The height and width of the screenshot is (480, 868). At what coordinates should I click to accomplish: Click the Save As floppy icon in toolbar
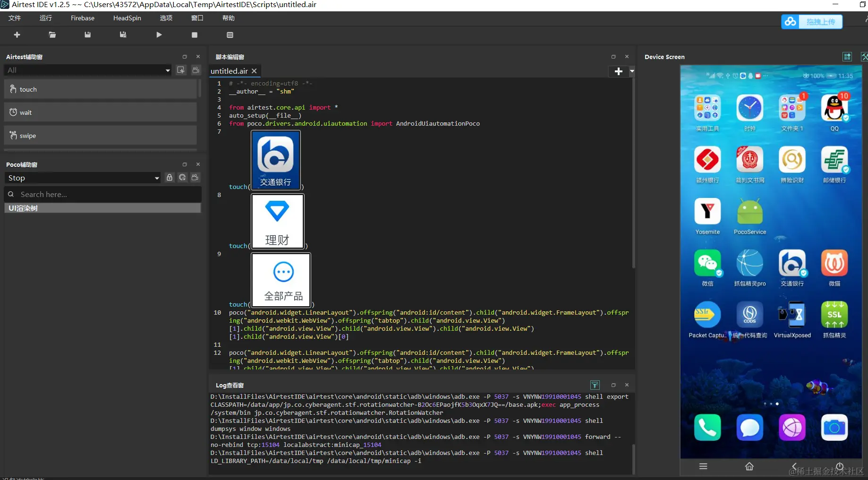point(123,35)
